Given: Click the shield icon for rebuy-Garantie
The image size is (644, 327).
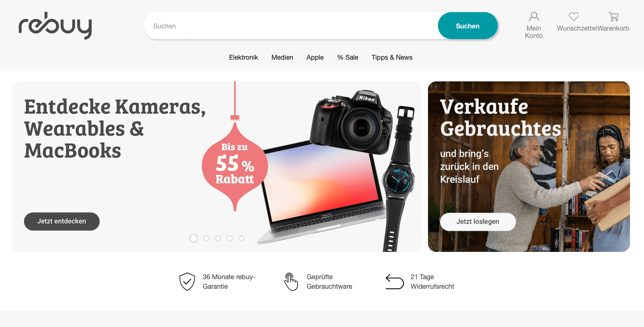Looking at the screenshot, I should 187,282.
